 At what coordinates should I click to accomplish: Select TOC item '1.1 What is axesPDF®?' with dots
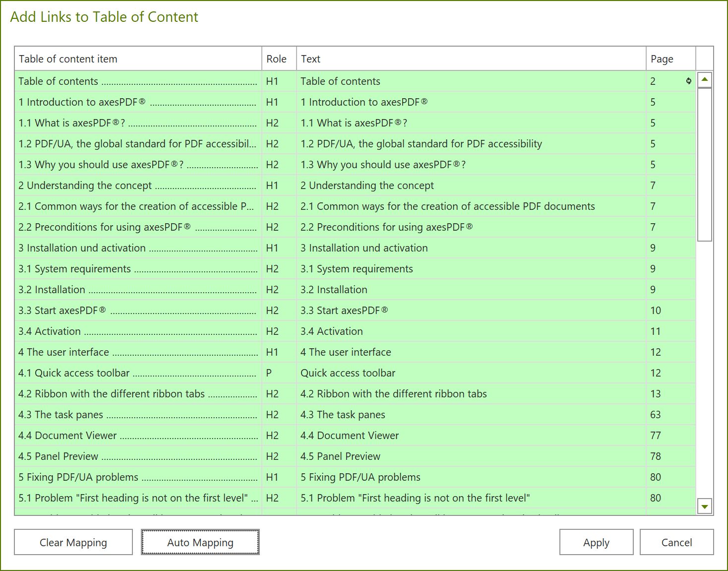[x=138, y=123]
